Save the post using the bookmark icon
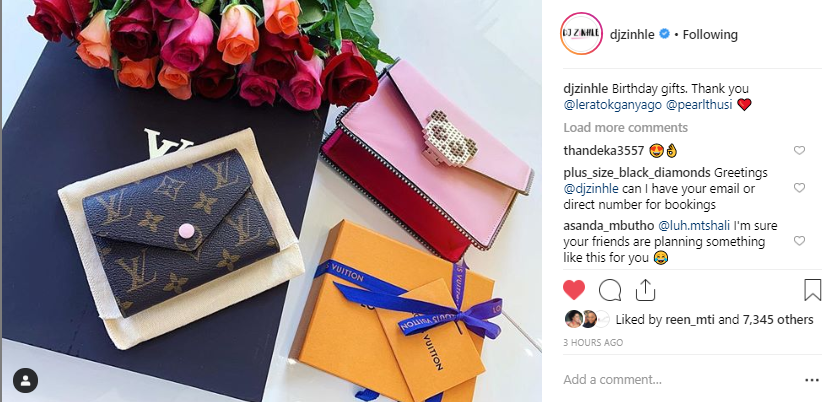The height and width of the screenshot is (402, 827). point(812,290)
